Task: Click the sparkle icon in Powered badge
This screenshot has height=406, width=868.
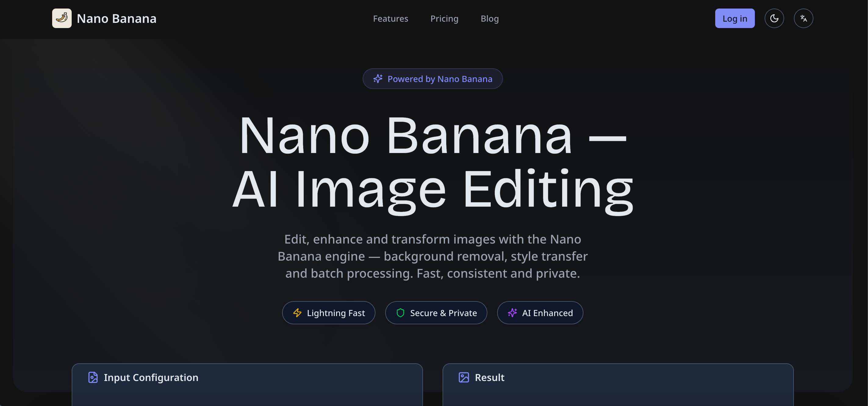Action: pos(378,79)
